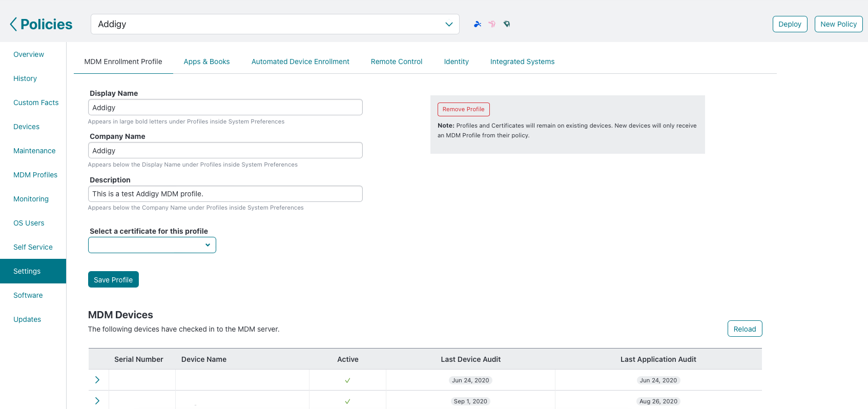Expand the device row audited Jun 24, 2020

click(97, 380)
